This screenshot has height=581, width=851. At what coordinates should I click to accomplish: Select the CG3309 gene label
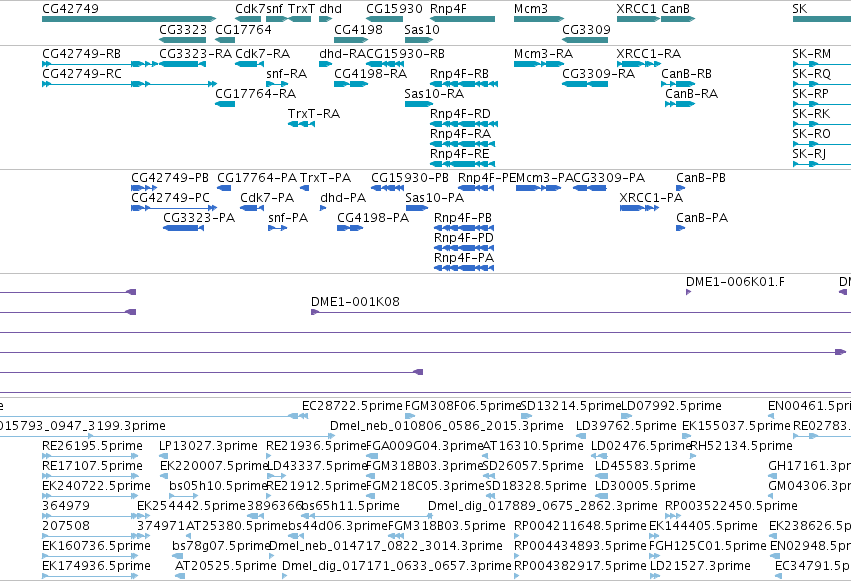[x=586, y=29]
